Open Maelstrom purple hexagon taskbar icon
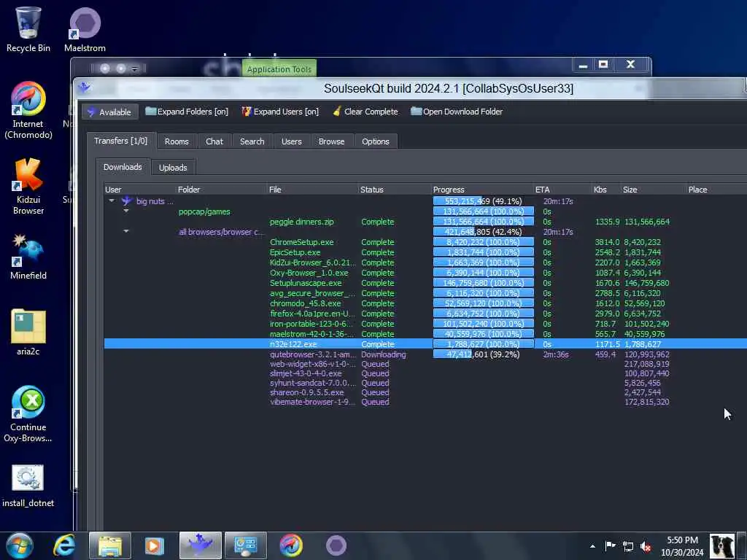Screen dimensions: 747x560 point(336,545)
